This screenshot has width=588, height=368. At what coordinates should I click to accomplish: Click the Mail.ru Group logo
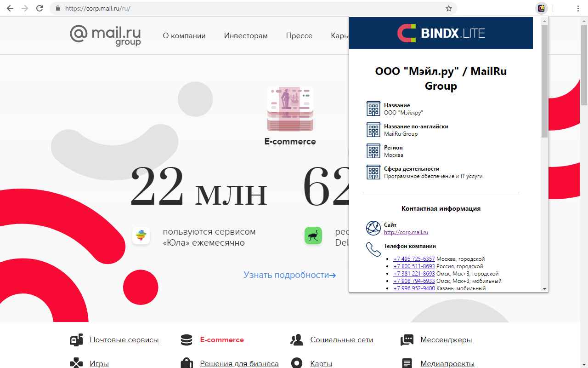pos(106,35)
